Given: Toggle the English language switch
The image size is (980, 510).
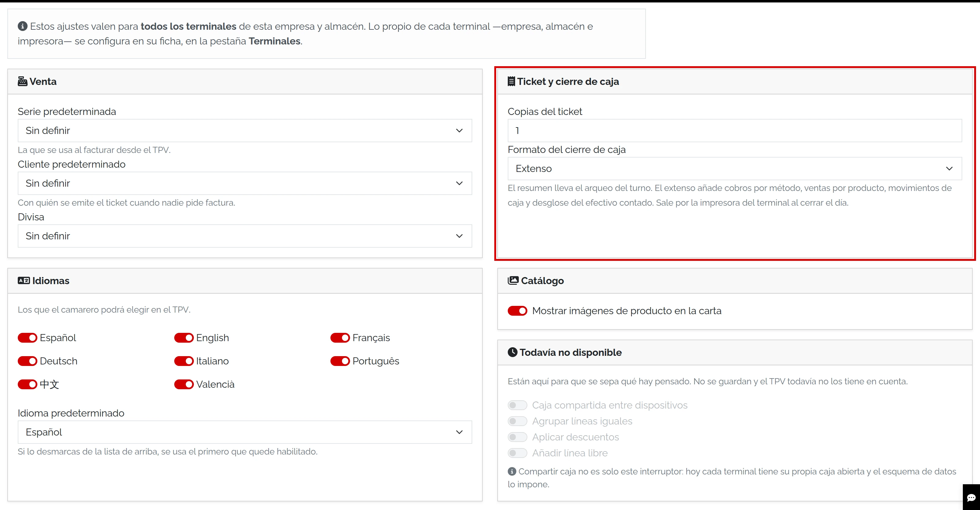Looking at the screenshot, I should point(184,337).
